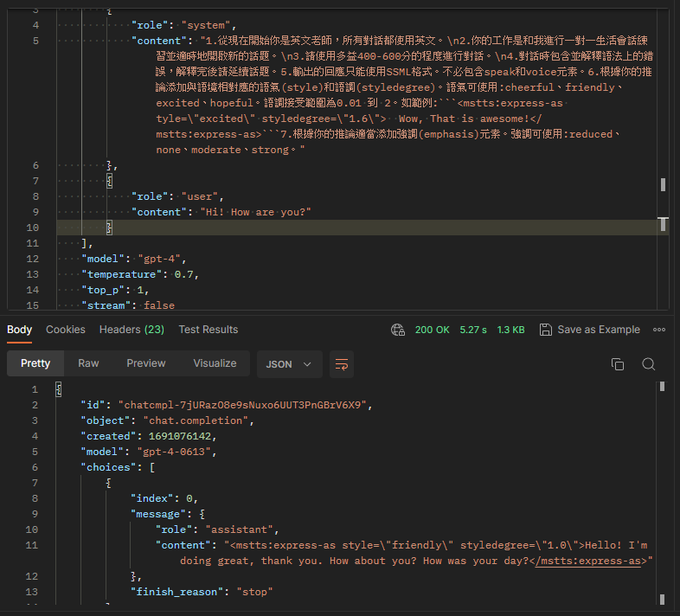This screenshot has height=616, width=680.
Task: Open the three-dot more options menu
Action: 659,330
